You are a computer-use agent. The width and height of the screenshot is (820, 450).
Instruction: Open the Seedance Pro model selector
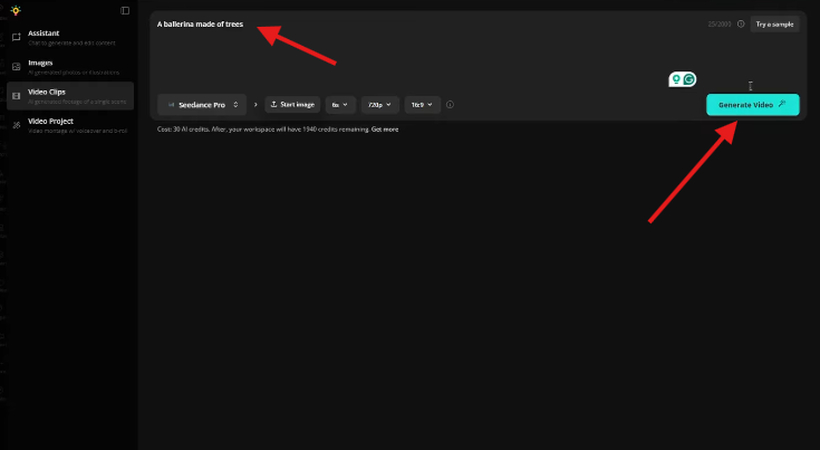pos(202,105)
